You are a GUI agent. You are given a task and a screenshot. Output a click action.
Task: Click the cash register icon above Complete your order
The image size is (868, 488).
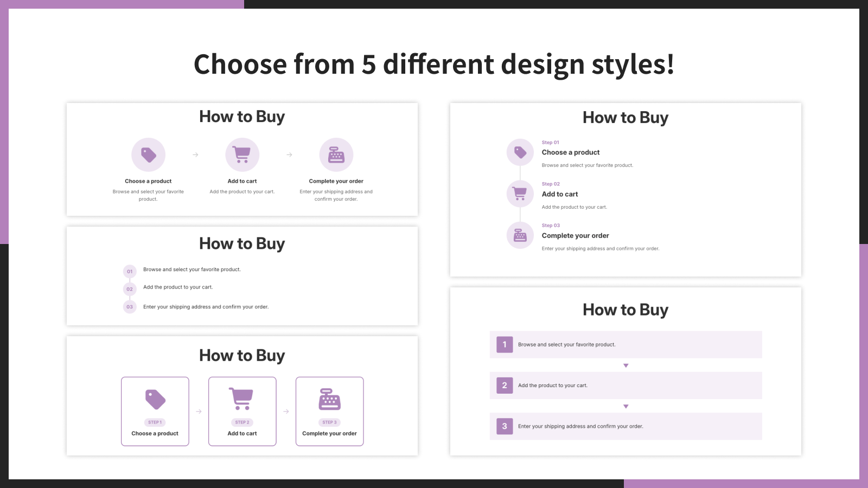[x=336, y=155]
